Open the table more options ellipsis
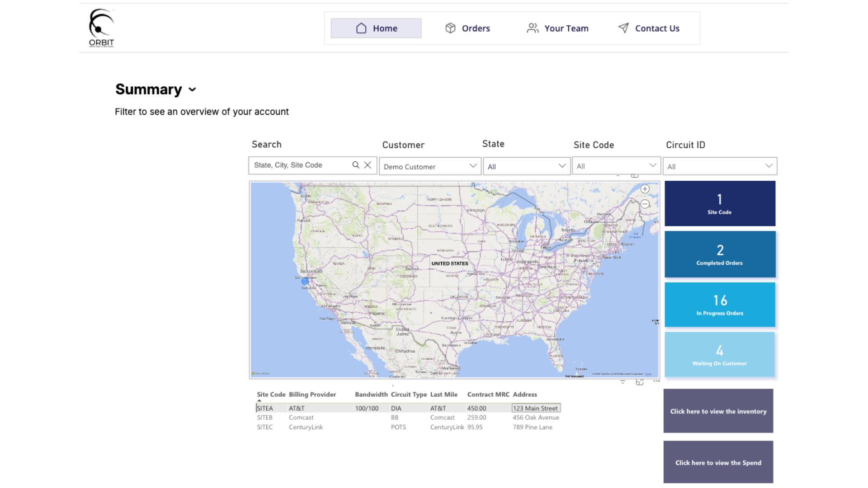The height and width of the screenshot is (488, 868). point(656,381)
